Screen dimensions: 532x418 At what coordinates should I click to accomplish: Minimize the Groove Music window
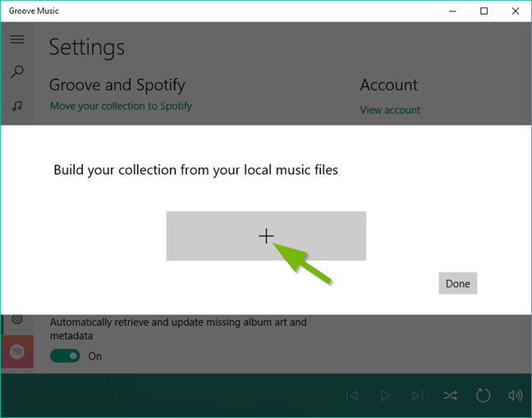[x=452, y=11]
